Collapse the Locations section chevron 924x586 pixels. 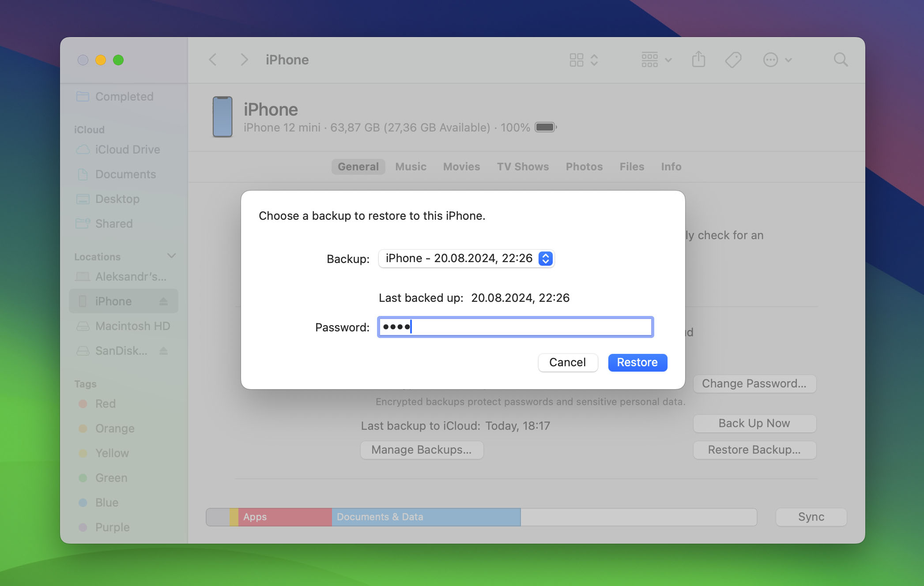(x=171, y=256)
